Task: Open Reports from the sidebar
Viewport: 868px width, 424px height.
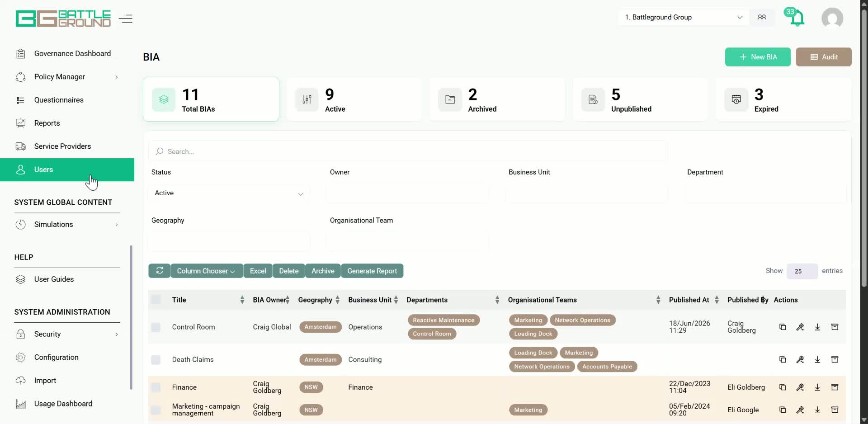Action: coord(67,123)
